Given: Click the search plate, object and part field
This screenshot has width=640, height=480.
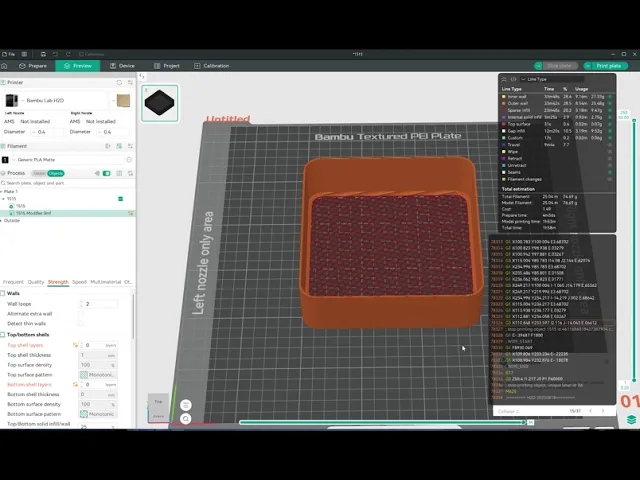Looking at the screenshot, I should pos(68,183).
